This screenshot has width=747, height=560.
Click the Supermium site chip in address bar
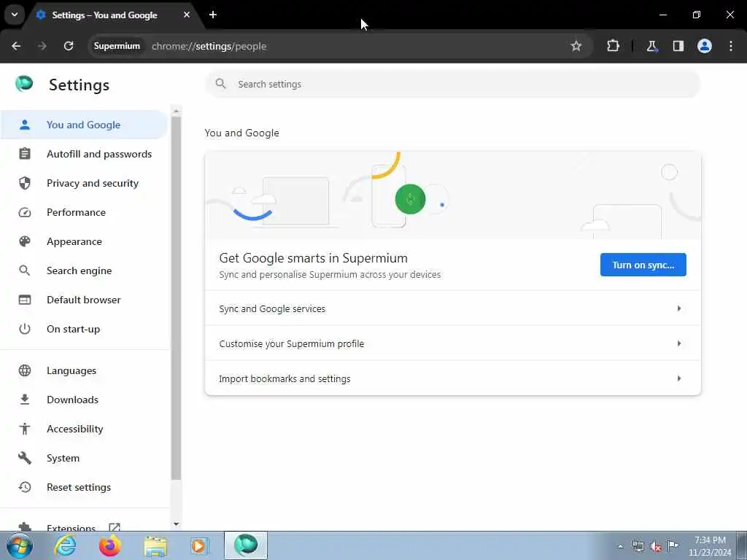click(x=117, y=46)
